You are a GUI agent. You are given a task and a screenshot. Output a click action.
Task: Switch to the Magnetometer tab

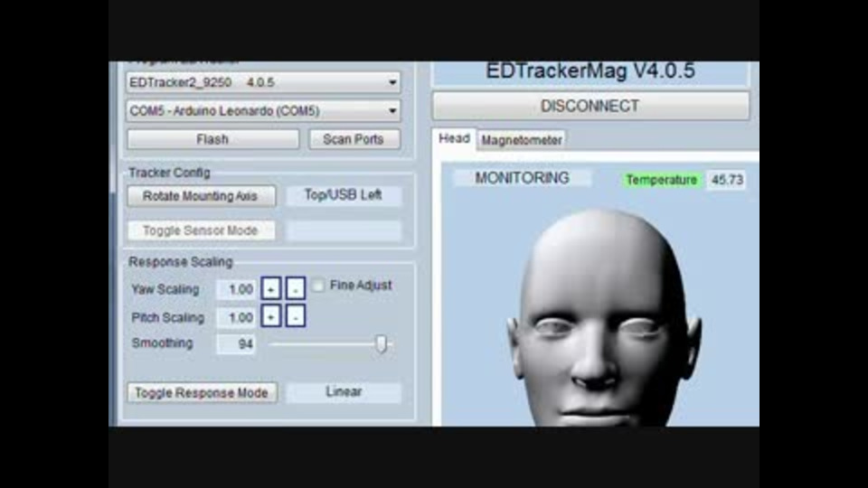pyautogui.click(x=522, y=140)
